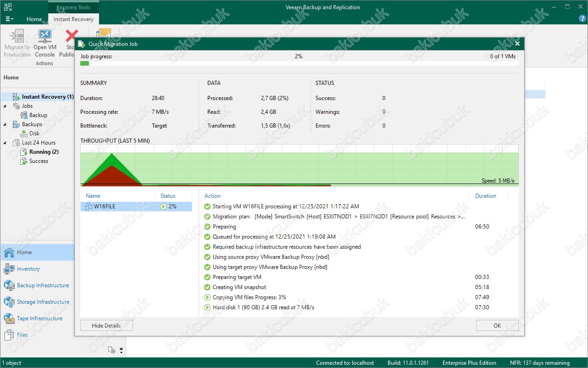The width and height of the screenshot is (588, 368).
Task: Click the Jobs gear icon in the tree
Action: pyautogui.click(x=17, y=106)
